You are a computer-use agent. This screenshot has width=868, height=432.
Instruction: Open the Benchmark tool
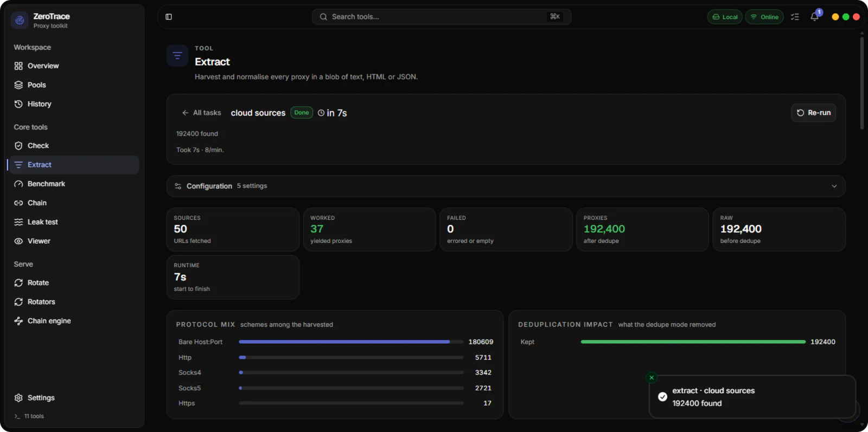tap(74, 184)
